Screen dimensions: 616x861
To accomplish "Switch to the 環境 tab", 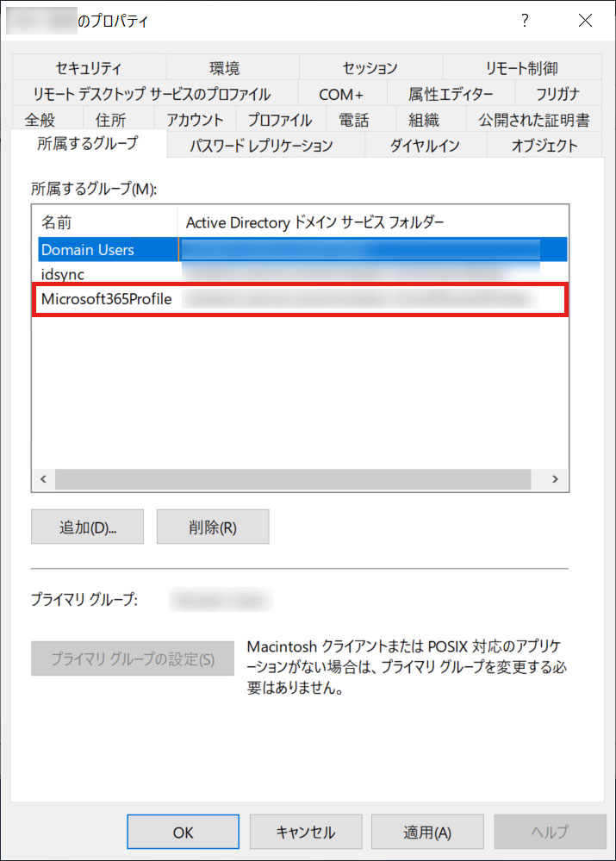I will click(x=233, y=67).
